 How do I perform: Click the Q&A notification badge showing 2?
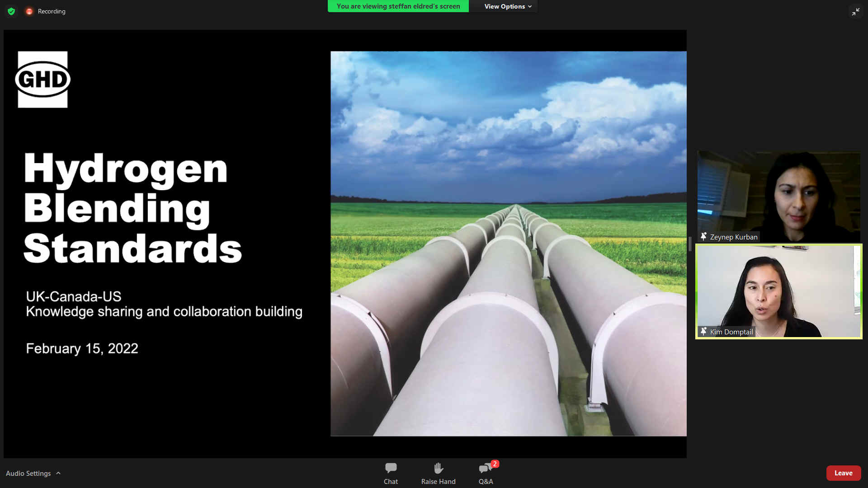[495, 464]
